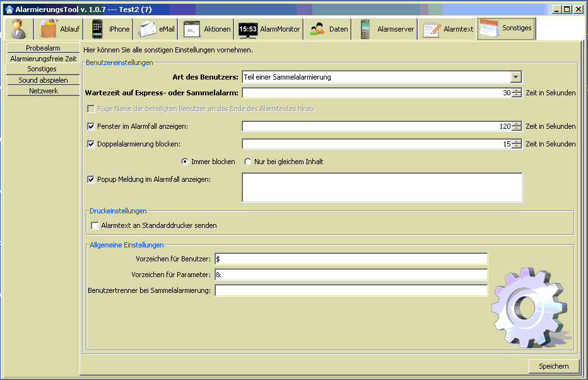
Task: Open the eMail envelope icon tab
Action: (156, 29)
